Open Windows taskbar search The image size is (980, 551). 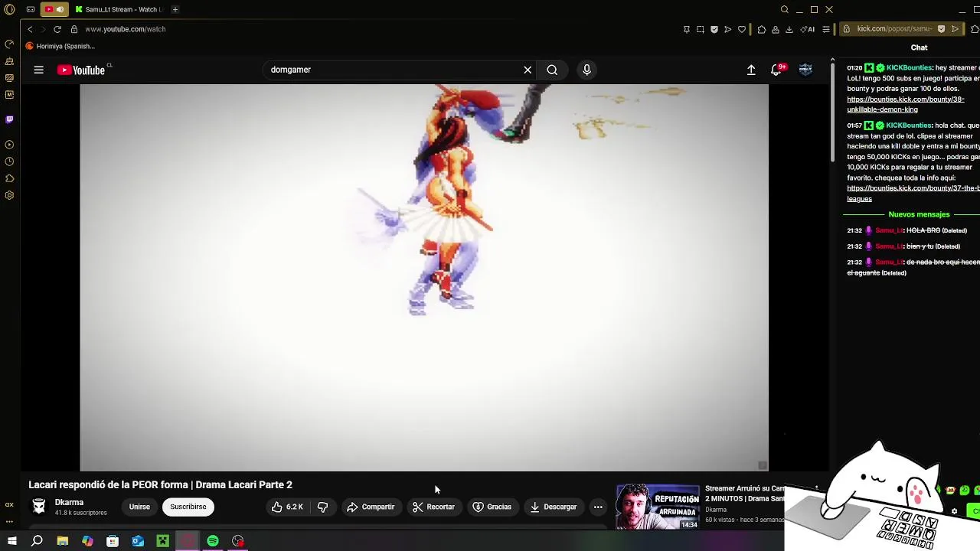[x=37, y=541]
